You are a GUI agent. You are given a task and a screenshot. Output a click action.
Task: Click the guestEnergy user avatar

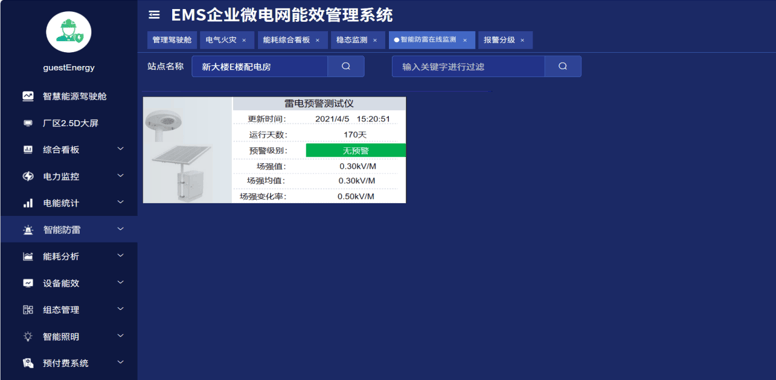[68, 32]
